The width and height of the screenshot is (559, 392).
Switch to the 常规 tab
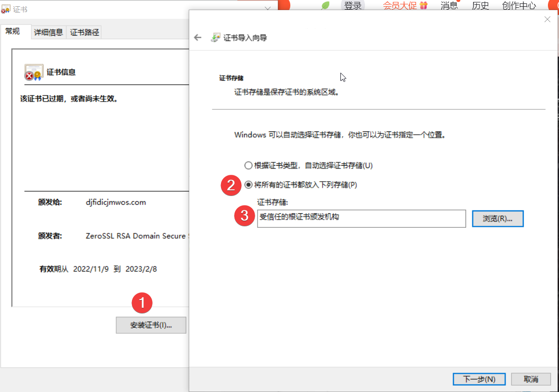click(13, 31)
